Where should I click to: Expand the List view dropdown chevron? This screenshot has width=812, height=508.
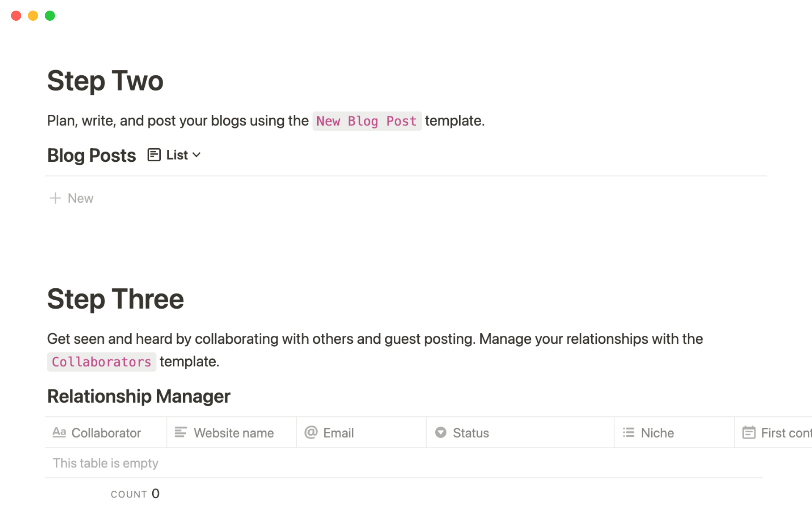point(196,155)
